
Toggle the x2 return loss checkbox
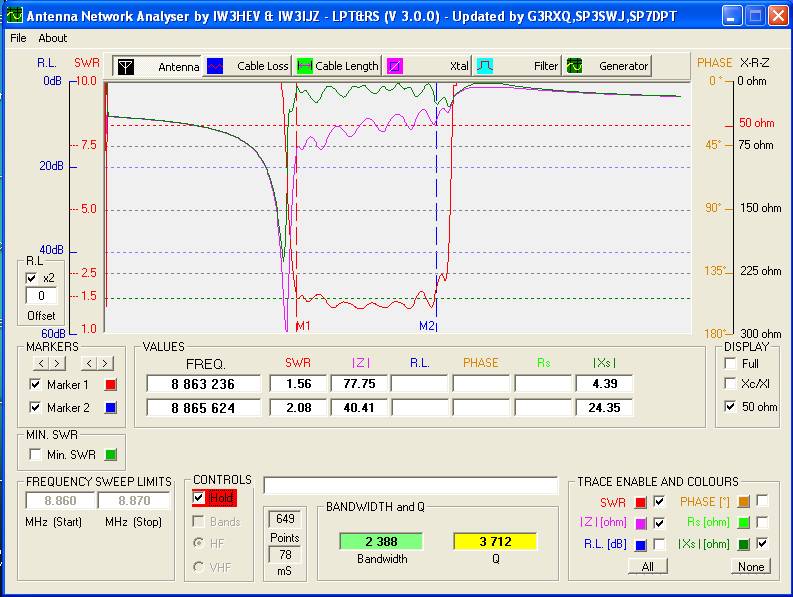tap(31, 278)
